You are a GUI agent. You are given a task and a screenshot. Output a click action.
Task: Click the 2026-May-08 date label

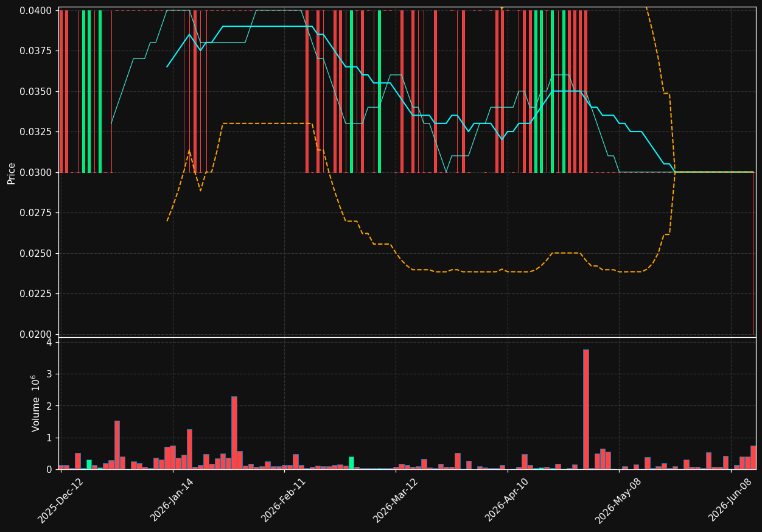tap(618, 500)
